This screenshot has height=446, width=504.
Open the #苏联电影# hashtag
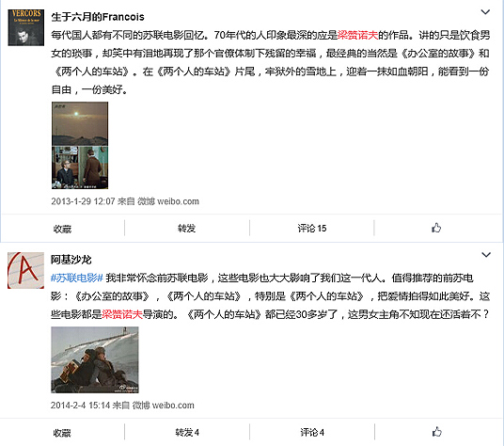[x=77, y=278]
